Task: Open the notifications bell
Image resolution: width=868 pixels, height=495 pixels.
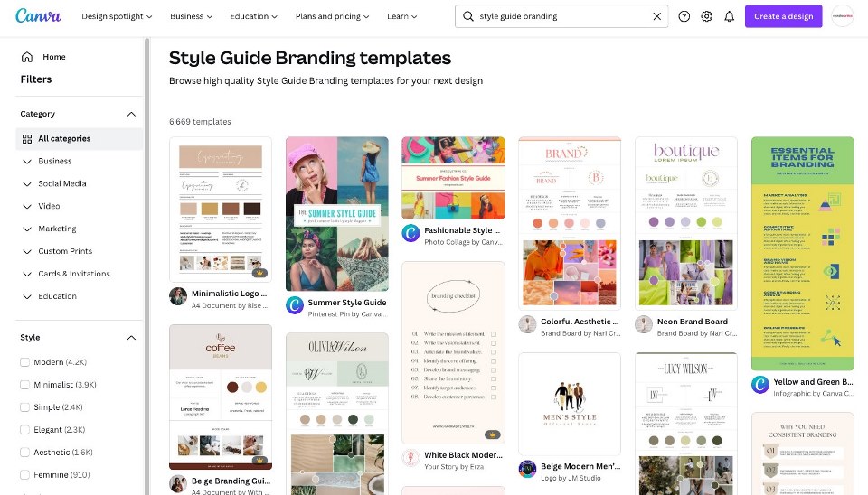Action: pos(730,16)
